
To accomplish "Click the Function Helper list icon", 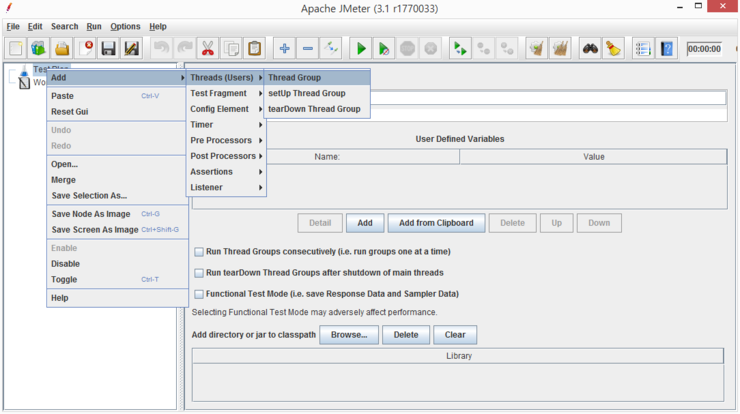I will point(643,49).
